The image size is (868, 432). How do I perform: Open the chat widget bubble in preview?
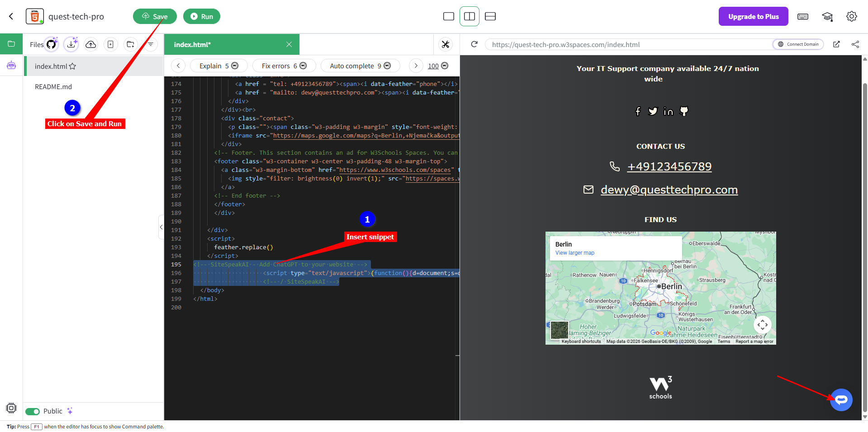841,400
